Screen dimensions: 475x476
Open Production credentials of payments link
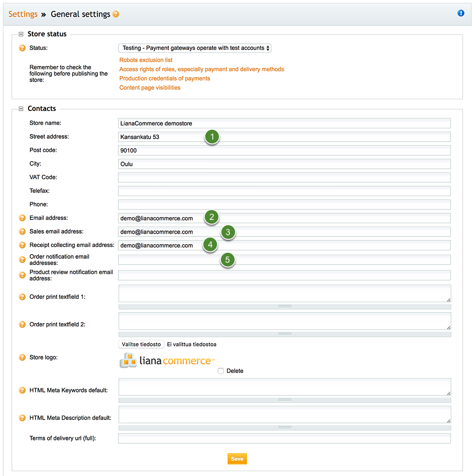(x=164, y=78)
